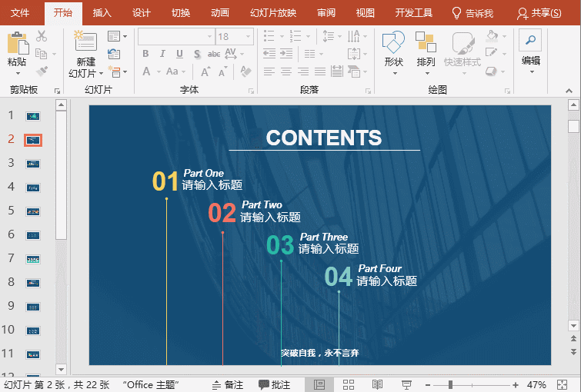This screenshot has height=392, width=581.
Task: Start slideshow from status bar icon
Action: (x=406, y=384)
